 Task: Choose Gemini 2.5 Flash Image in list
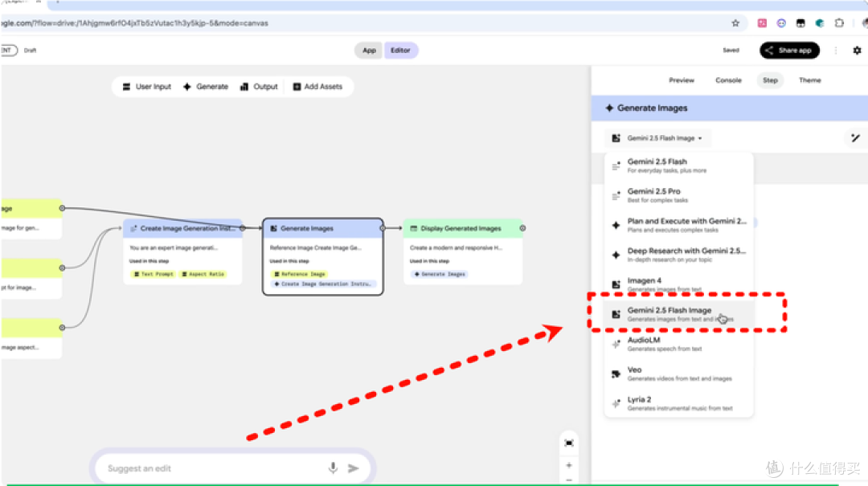pyautogui.click(x=678, y=314)
